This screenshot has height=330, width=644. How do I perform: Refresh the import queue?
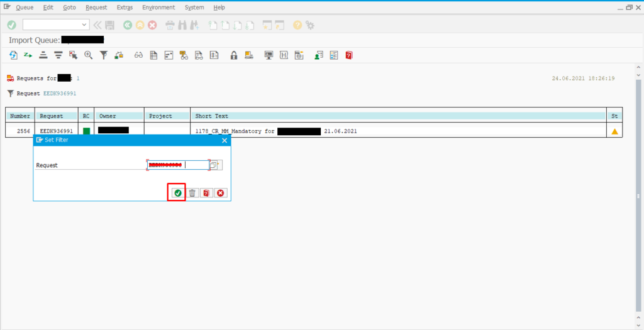pos(14,55)
